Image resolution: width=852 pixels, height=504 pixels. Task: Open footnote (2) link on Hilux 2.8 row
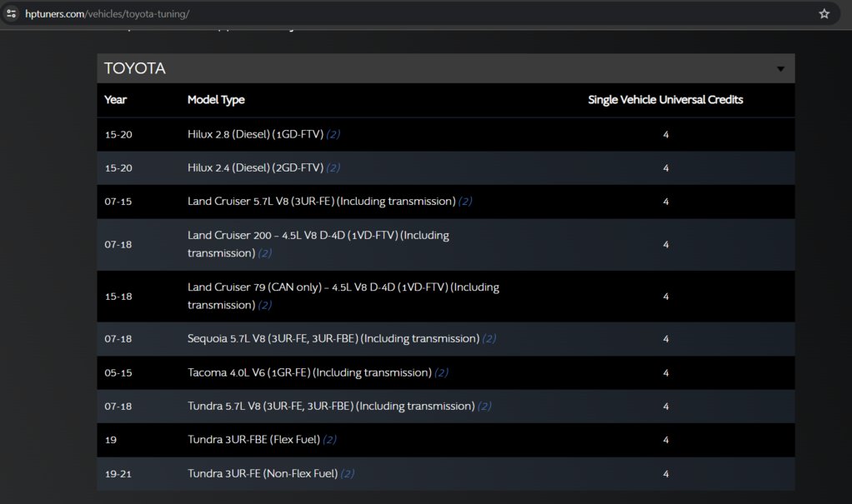click(x=333, y=134)
